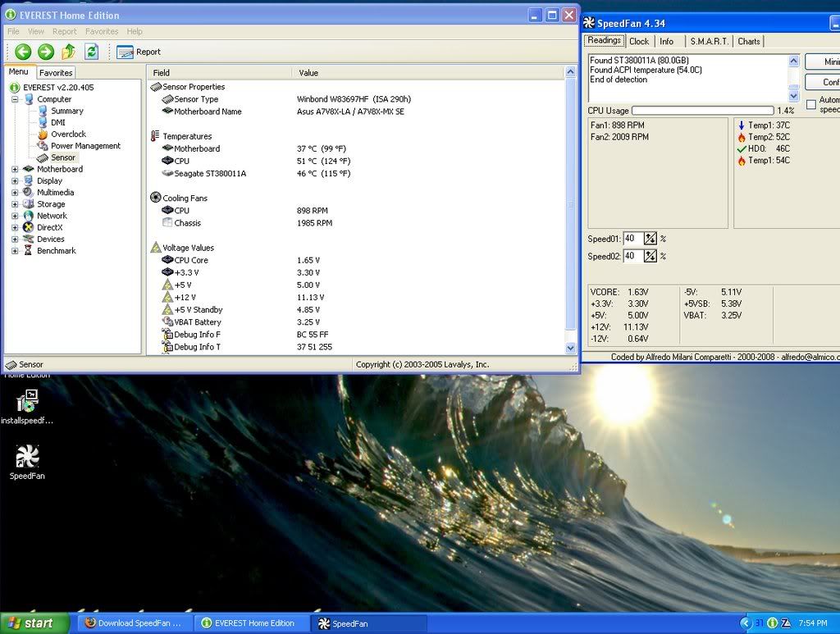Click the SpeedFan taskbar button
The width and height of the screenshot is (840, 634).
pos(369,623)
